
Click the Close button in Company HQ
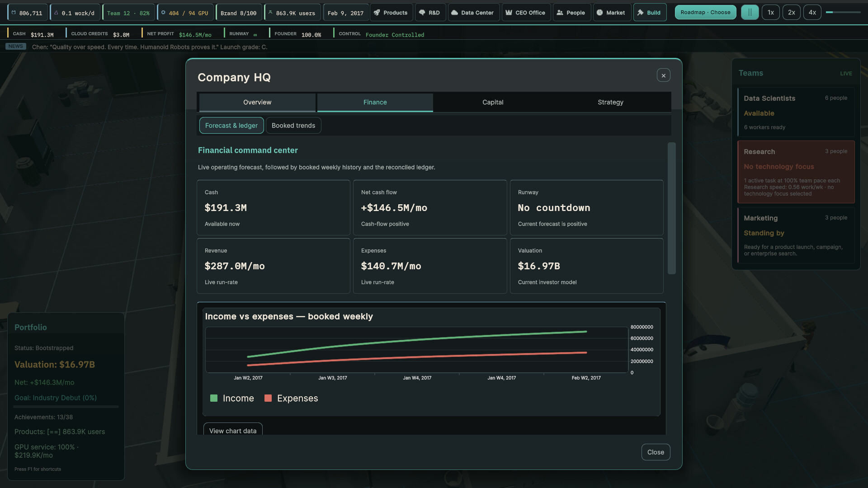(x=656, y=452)
